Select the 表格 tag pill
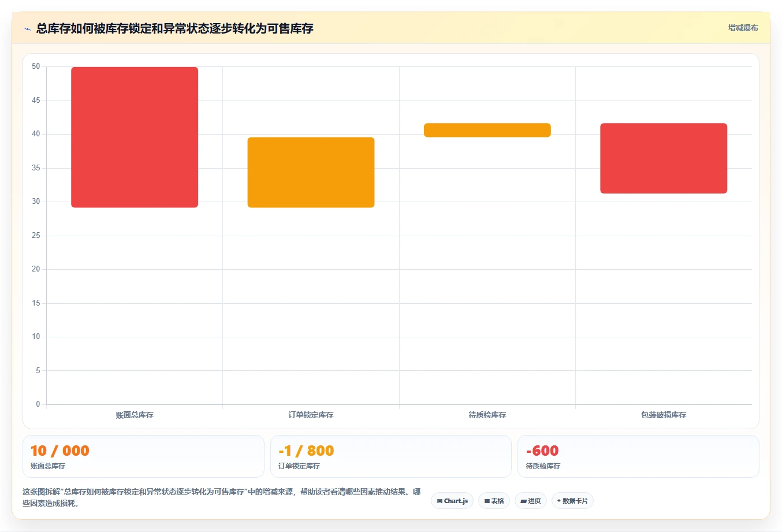The image size is (782, 532). tap(494, 501)
